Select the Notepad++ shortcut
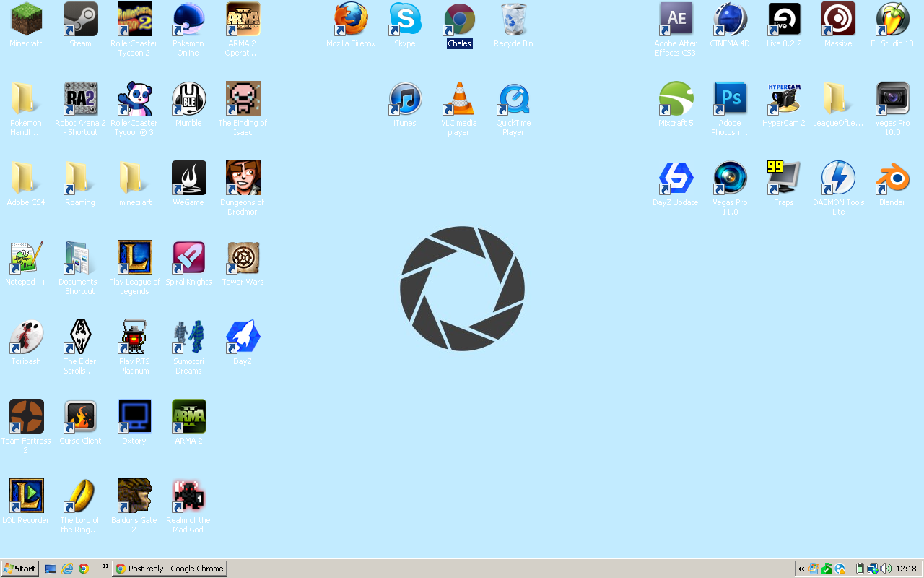Image resolution: width=924 pixels, height=578 pixels. pyautogui.click(x=26, y=258)
